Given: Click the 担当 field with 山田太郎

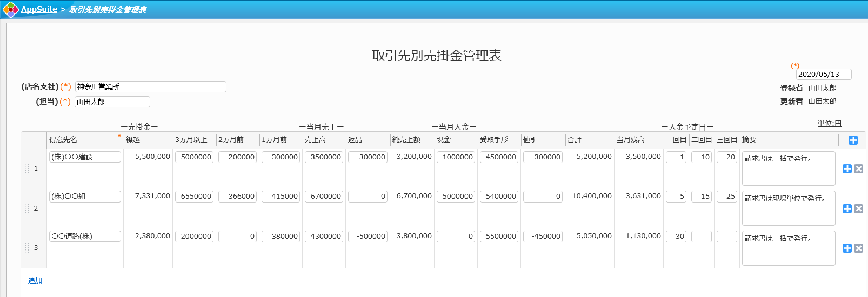Looking at the screenshot, I should tap(112, 102).
